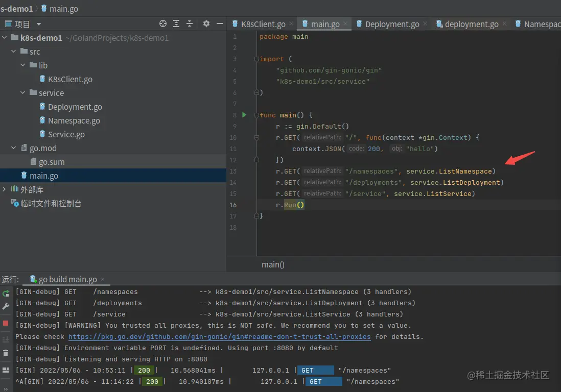Click the first 200 status code in log
Screen dimensions: 561x392
144,370
